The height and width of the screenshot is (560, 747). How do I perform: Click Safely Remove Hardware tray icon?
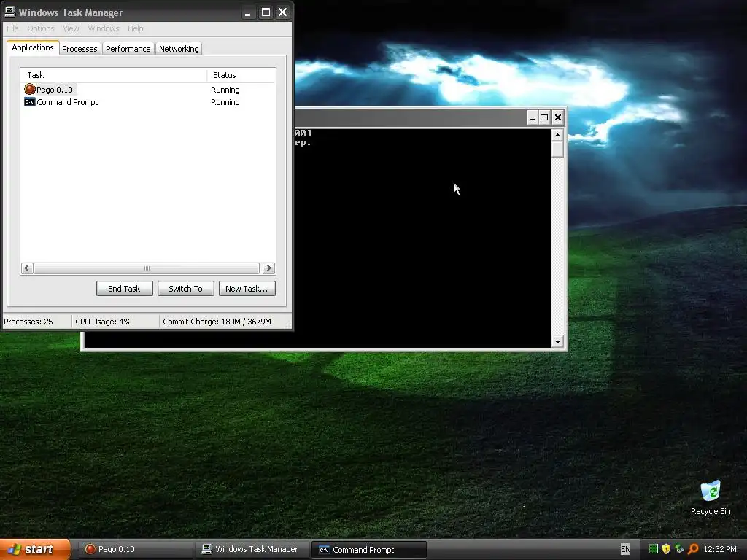(x=679, y=549)
